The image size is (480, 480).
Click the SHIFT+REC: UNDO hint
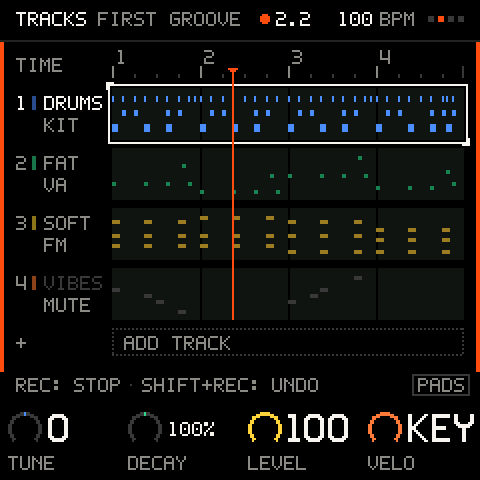(x=230, y=385)
